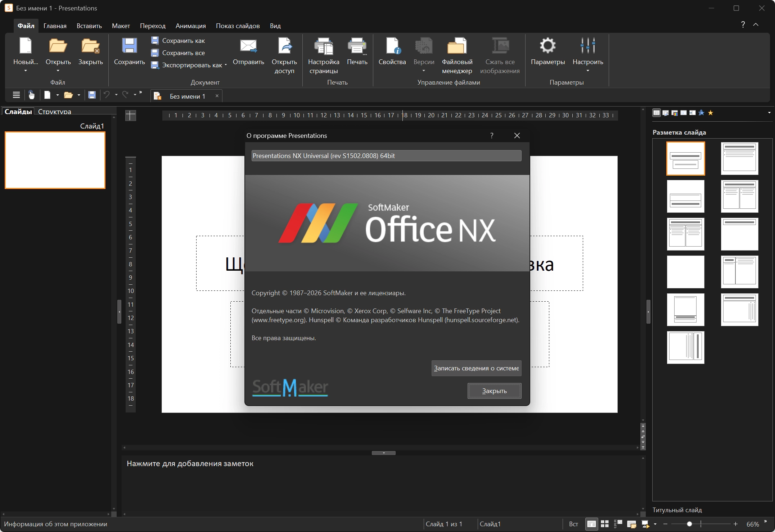775x532 pixels.
Task: Toggle touch mode hand icon
Action: click(x=32, y=95)
